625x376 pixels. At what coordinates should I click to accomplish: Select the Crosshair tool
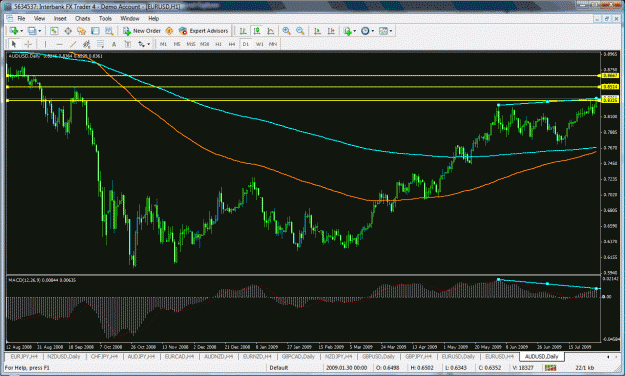click(x=28, y=44)
